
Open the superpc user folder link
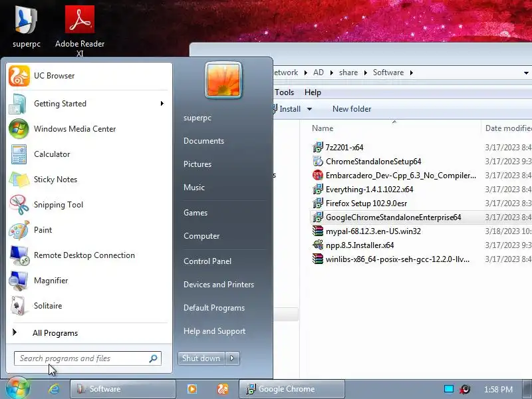(198, 118)
